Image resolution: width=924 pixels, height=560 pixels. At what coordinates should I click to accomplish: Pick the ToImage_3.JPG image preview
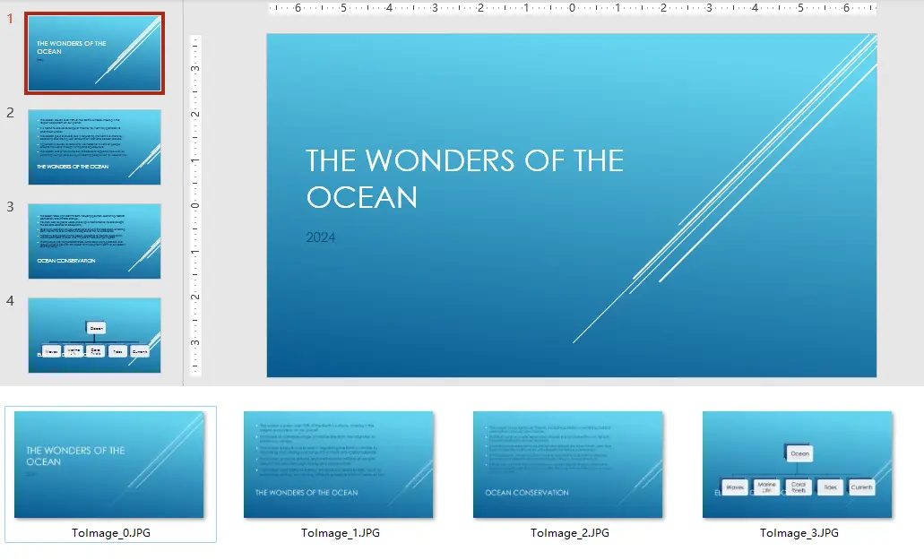coord(798,464)
